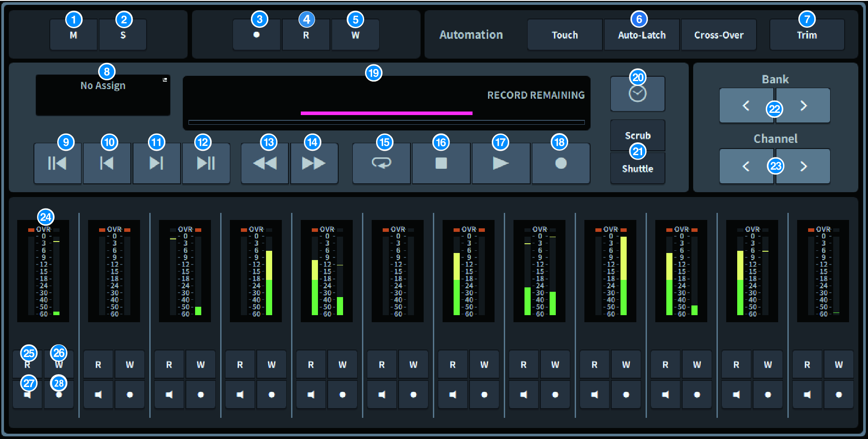Screen dimensions: 868x439
Task: Open the No Assign selector
Action: [103, 95]
